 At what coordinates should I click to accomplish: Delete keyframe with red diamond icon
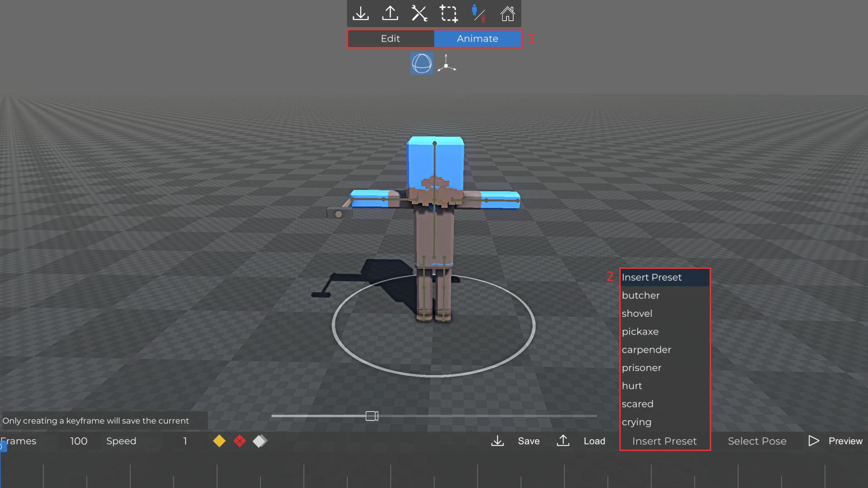(x=240, y=441)
